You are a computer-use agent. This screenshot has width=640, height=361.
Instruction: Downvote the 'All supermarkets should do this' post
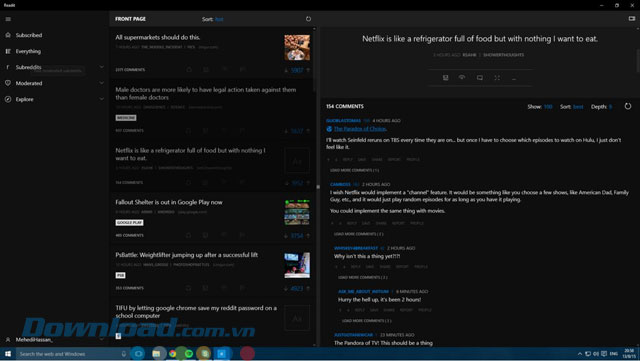[x=286, y=70]
